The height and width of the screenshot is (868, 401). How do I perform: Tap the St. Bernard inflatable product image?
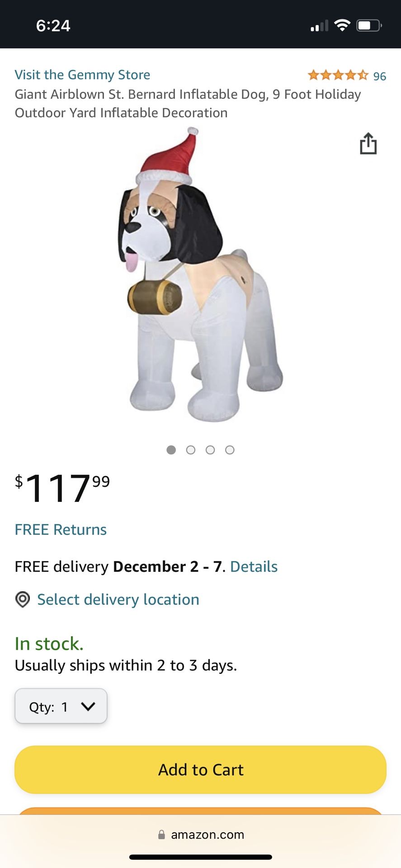[x=201, y=275]
